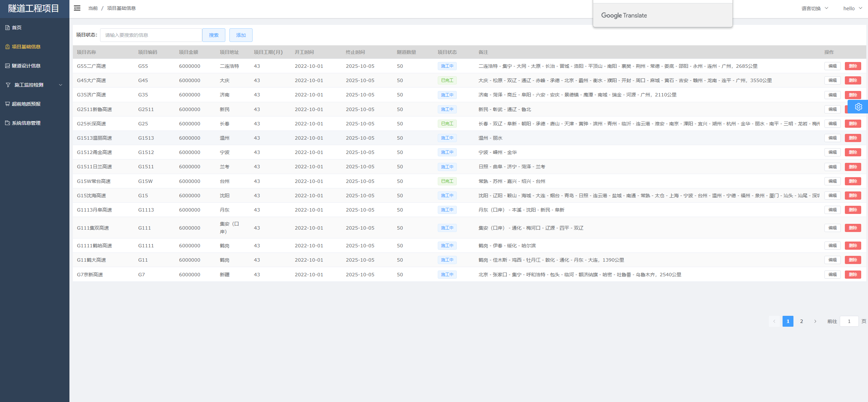Click the page jump number input
The image size is (868, 402).
tap(849, 321)
